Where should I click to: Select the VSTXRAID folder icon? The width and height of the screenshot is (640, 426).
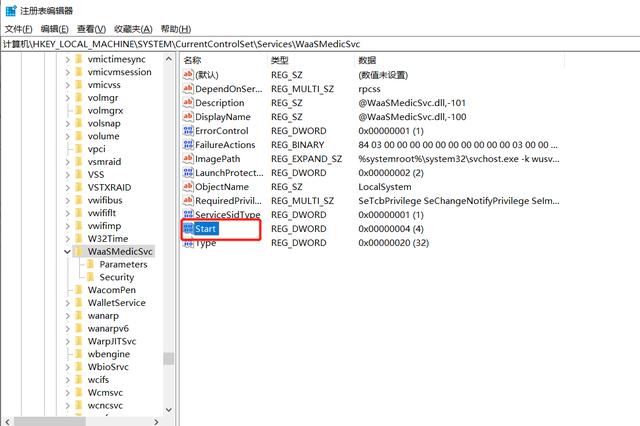tap(79, 187)
